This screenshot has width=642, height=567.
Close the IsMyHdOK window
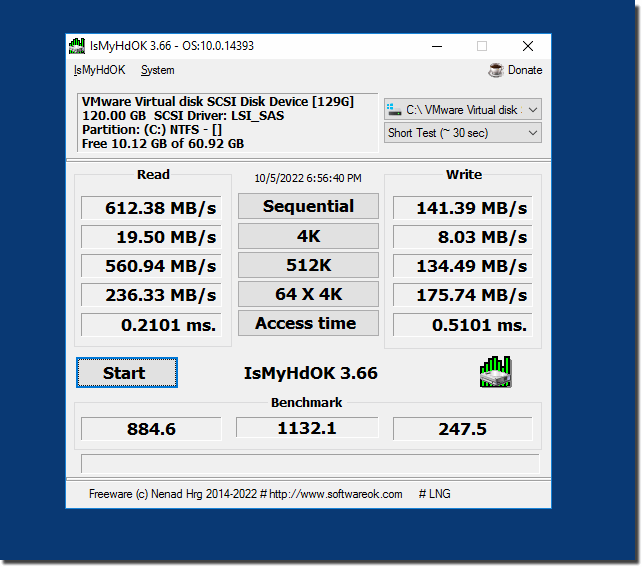pos(528,46)
